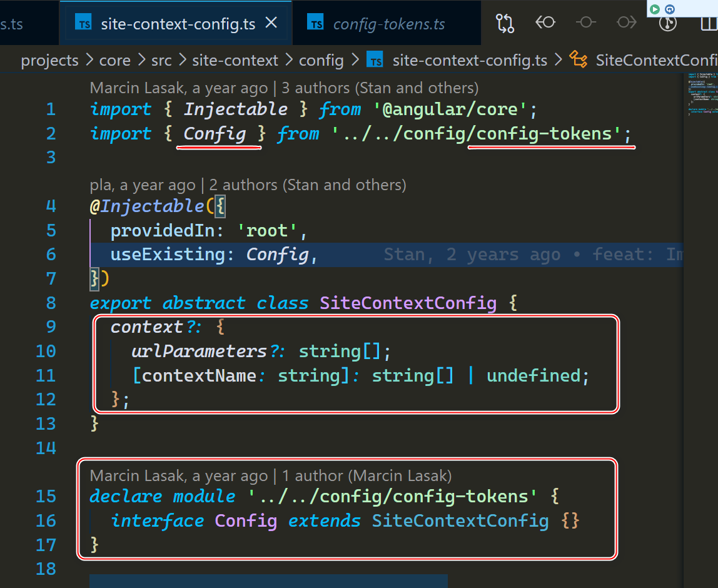
Task: Click the 'SiteContextConfig' class name on line 8
Action: (x=408, y=303)
